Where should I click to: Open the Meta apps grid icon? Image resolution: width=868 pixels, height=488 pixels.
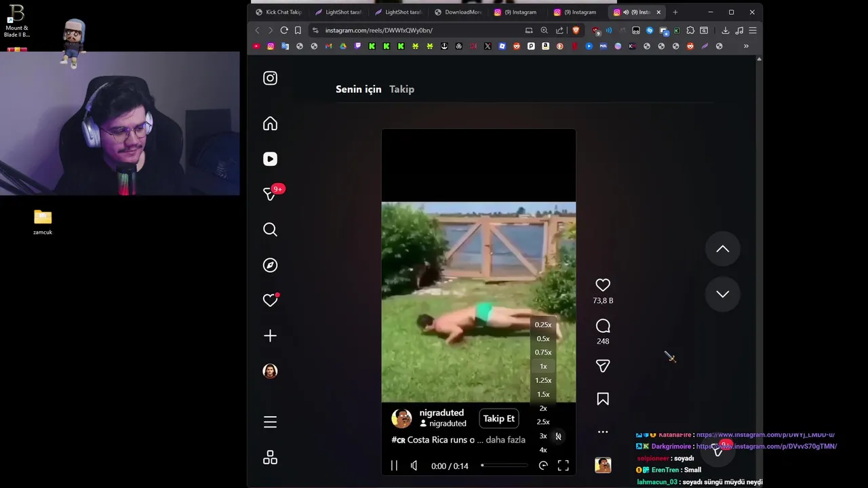[x=270, y=457]
